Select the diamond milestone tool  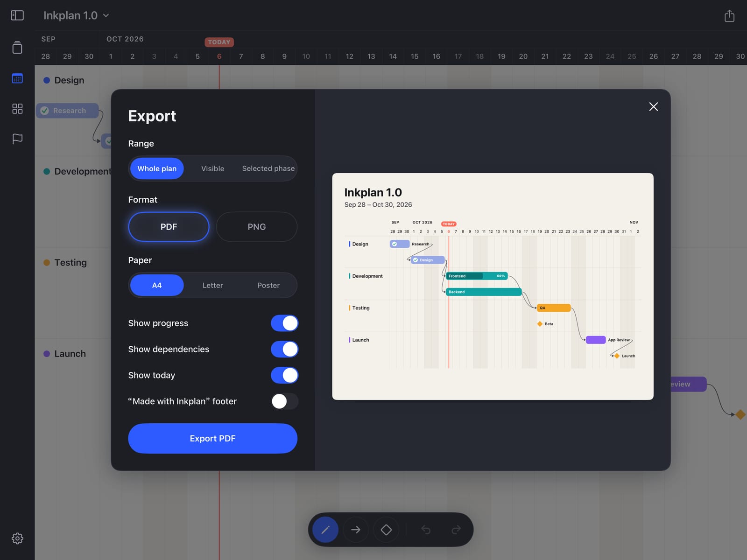pos(386,530)
